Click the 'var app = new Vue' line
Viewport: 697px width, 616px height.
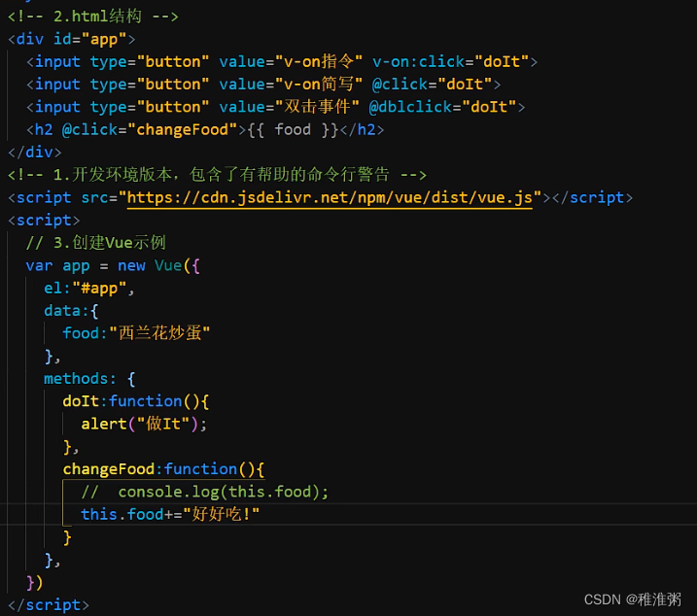point(113,265)
